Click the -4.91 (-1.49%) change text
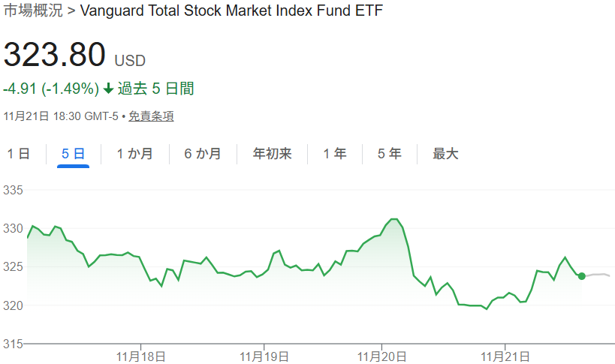This screenshot has height=364, width=615. click(51, 89)
